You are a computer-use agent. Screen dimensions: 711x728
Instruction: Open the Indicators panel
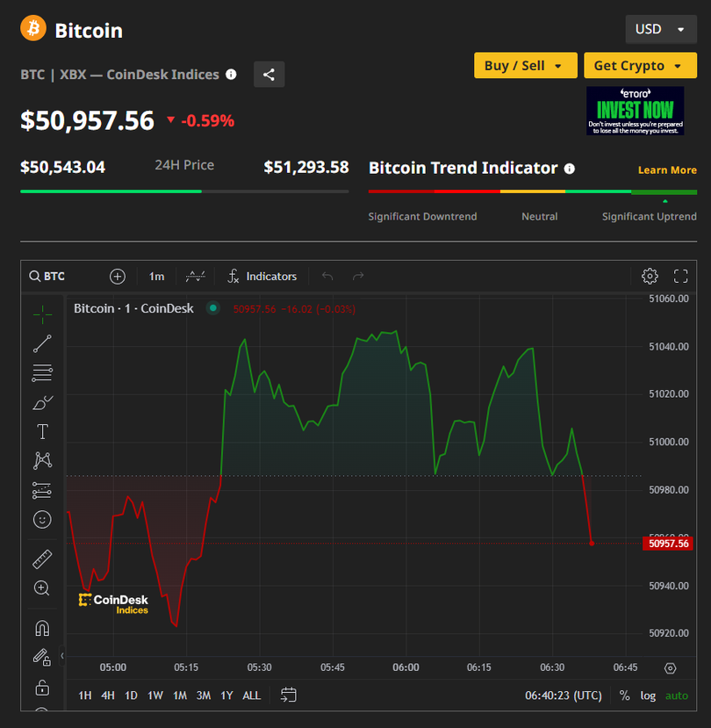coord(262,276)
